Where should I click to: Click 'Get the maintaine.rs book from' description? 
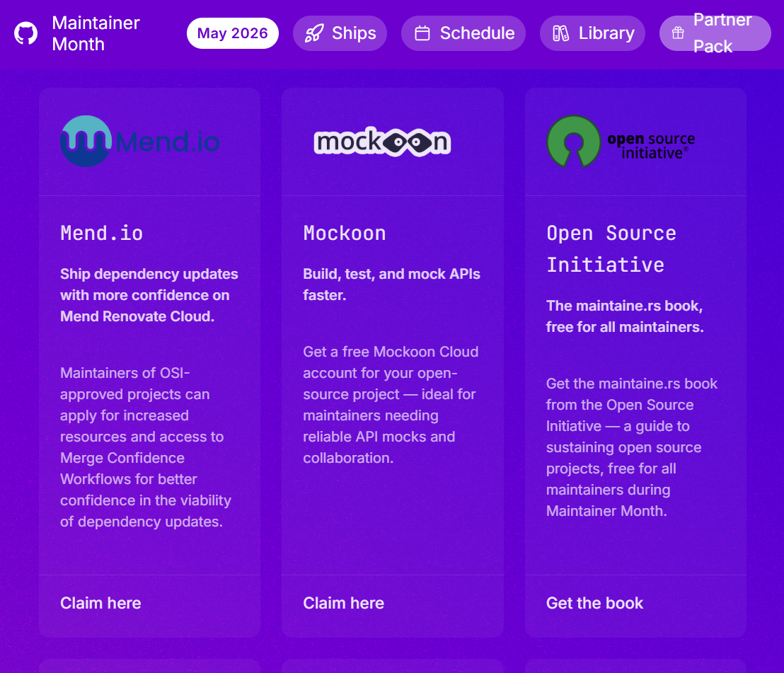click(x=631, y=447)
